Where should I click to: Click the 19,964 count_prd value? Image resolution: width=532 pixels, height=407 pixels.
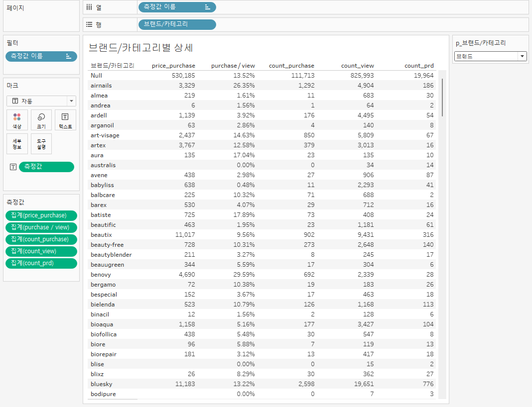[x=423, y=76]
